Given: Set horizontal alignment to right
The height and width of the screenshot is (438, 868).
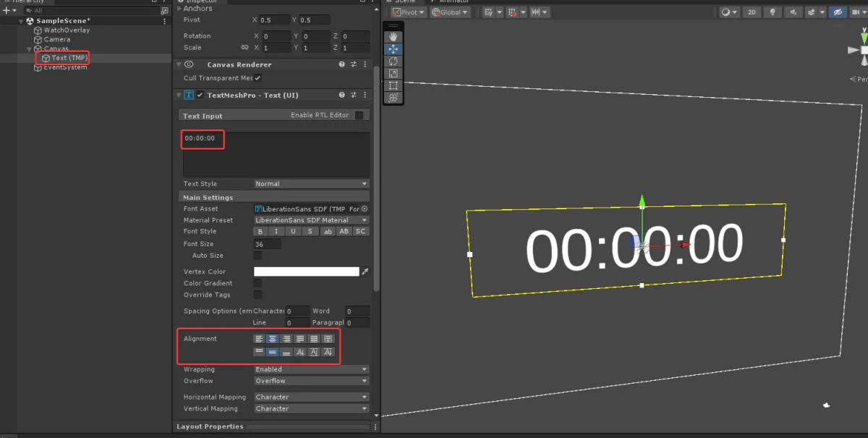Looking at the screenshot, I should 286,338.
